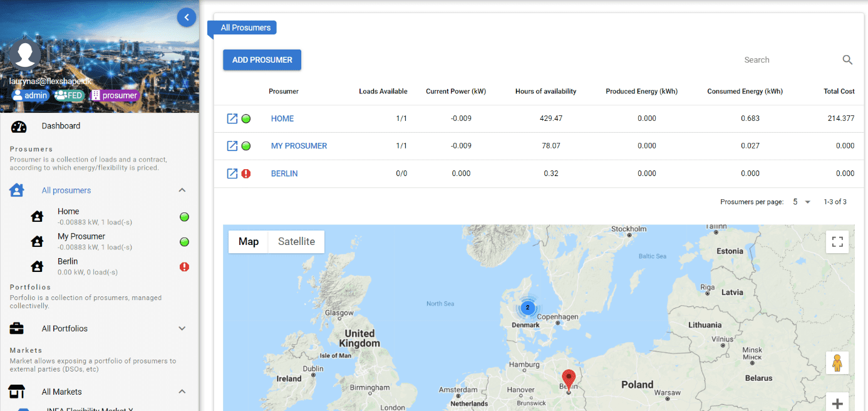Screen dimensions: 868x411
Task: Toggle the admin role badge
Action: (30, 95)
